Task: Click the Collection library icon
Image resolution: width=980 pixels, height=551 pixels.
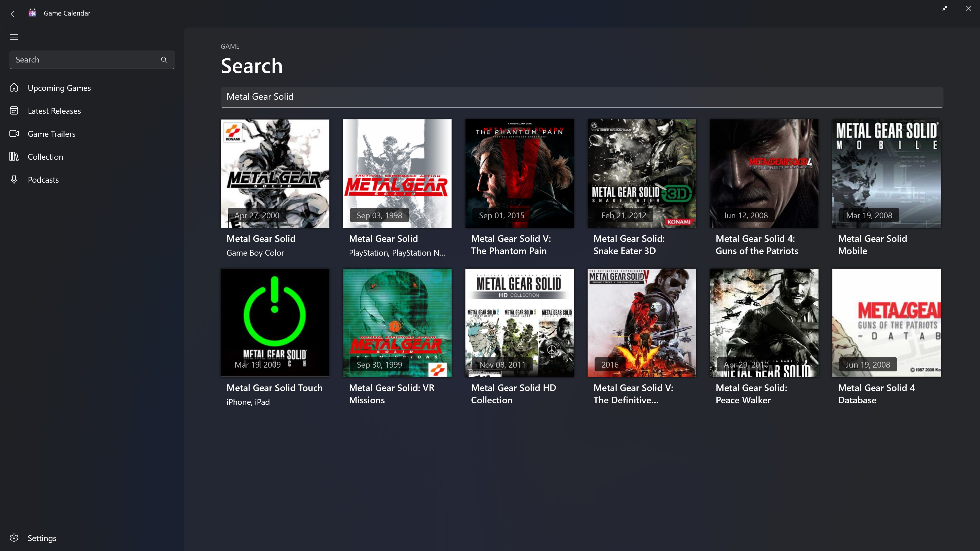Action: point(14,157)
